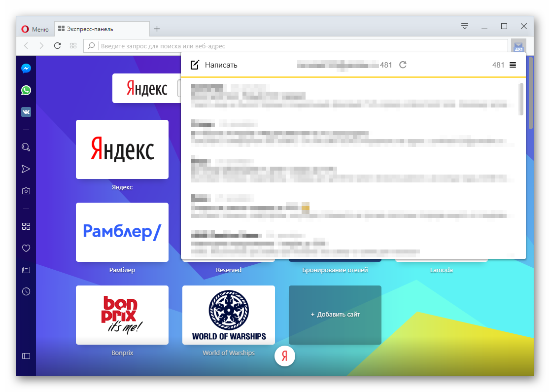Screen dimensions: 550x392
Task: Open WhatsApp in the sidebar
Action: coord(26,90)
